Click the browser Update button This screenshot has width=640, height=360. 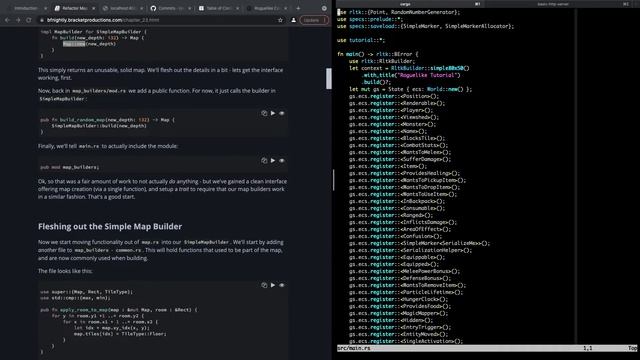pos(314,20)
